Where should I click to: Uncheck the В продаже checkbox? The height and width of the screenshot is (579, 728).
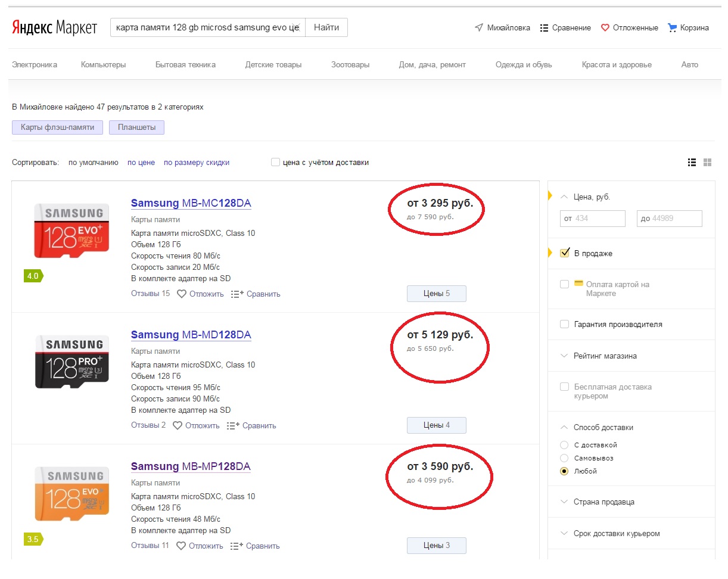[565, 253]
